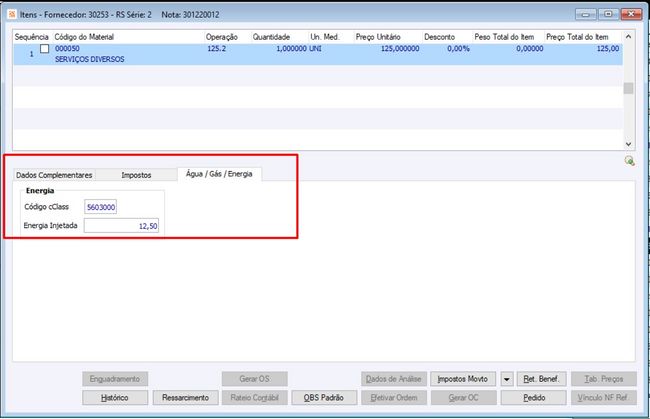
Task: Click the total weight 0,00000 cell
Action: click(530, 48)
